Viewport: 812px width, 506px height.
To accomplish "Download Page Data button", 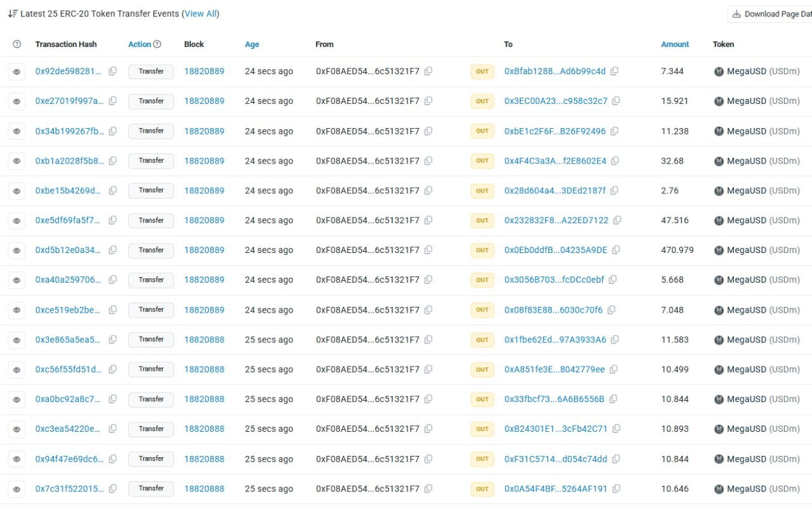I will tap(770, 14).
